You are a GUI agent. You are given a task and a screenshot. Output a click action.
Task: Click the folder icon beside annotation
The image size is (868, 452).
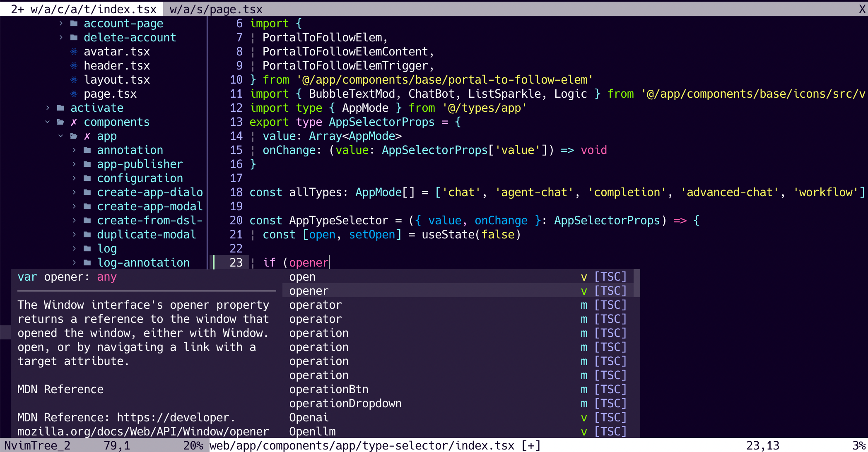87,150
